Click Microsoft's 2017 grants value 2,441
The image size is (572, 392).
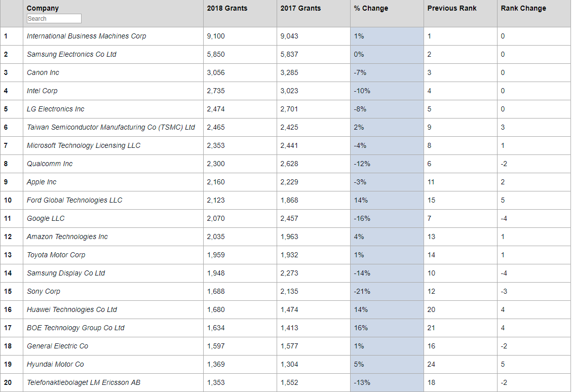[289, 145]
